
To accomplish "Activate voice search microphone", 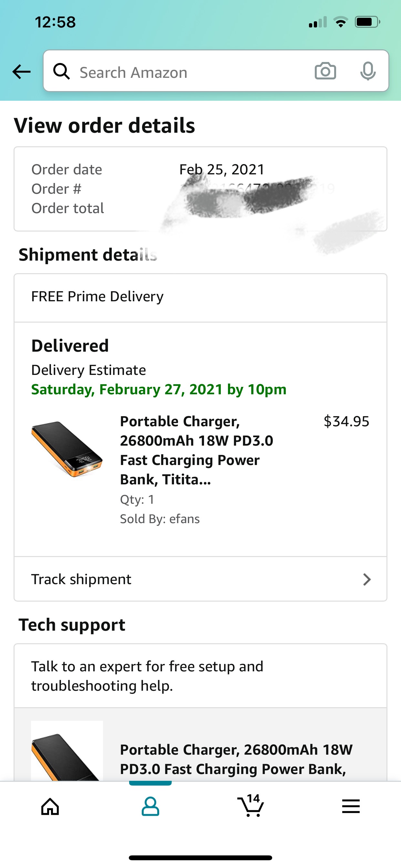I will (368, 71).
